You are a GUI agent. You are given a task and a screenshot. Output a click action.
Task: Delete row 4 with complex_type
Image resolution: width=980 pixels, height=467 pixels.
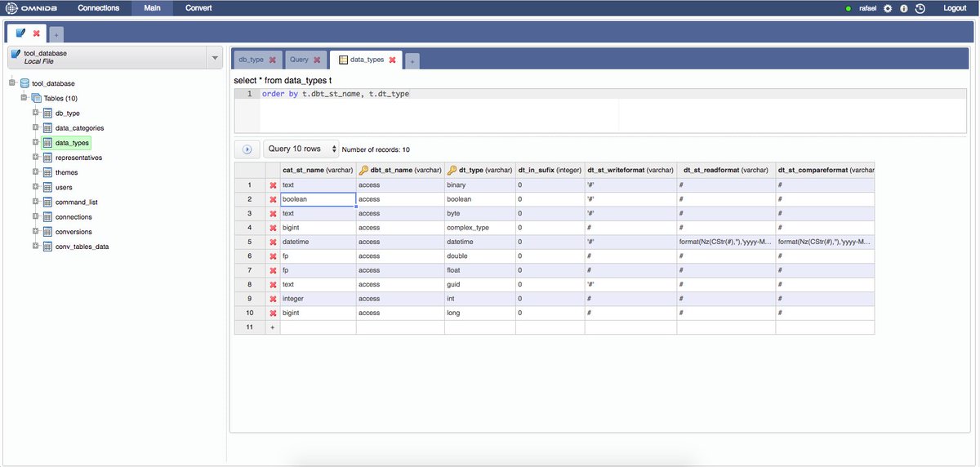click(x=273, y=227)
